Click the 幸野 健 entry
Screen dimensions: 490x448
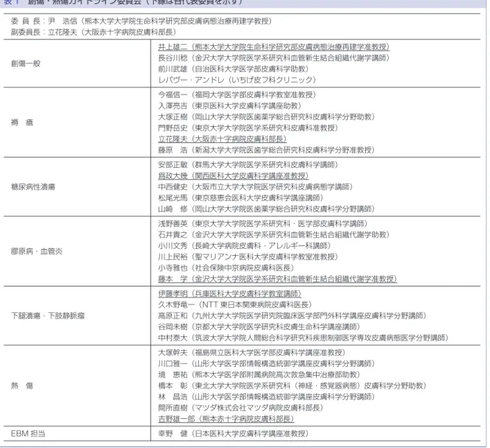click(234, 433)
